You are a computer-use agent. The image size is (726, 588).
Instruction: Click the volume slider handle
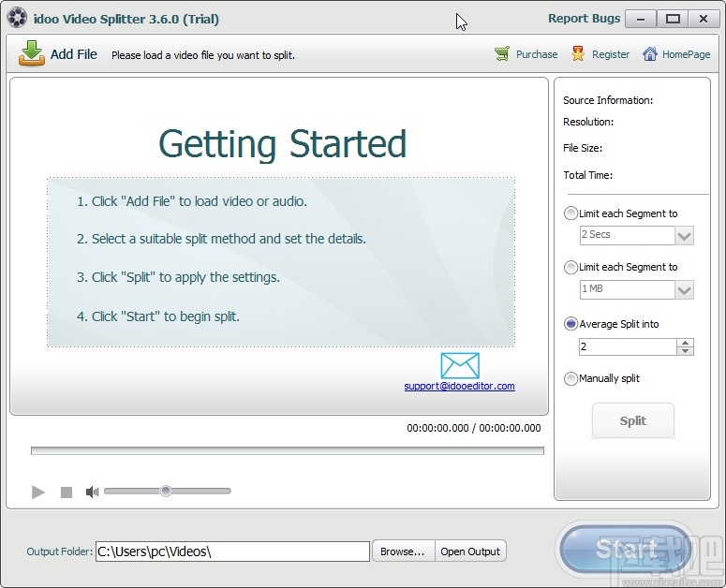(x=166, y=491)
